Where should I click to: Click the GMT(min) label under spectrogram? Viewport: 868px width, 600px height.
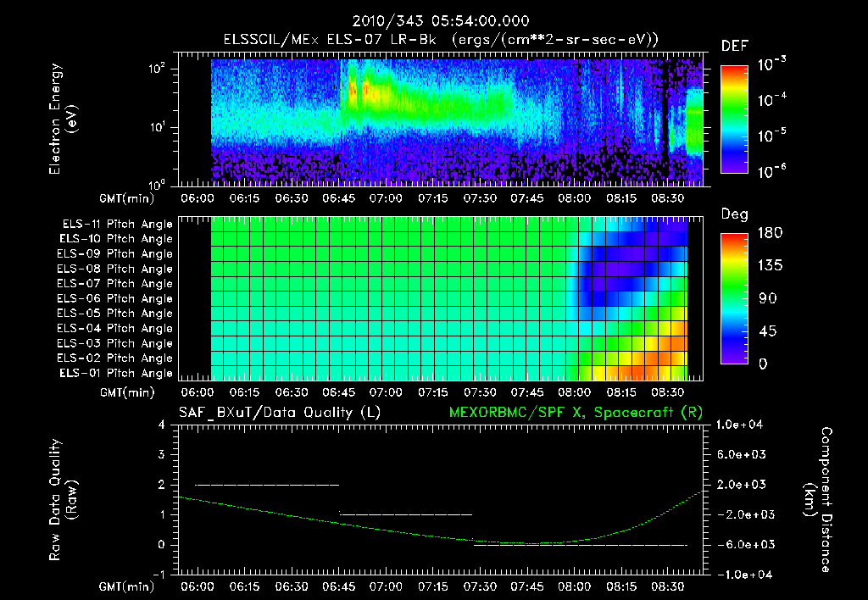[x=127, y=198]
